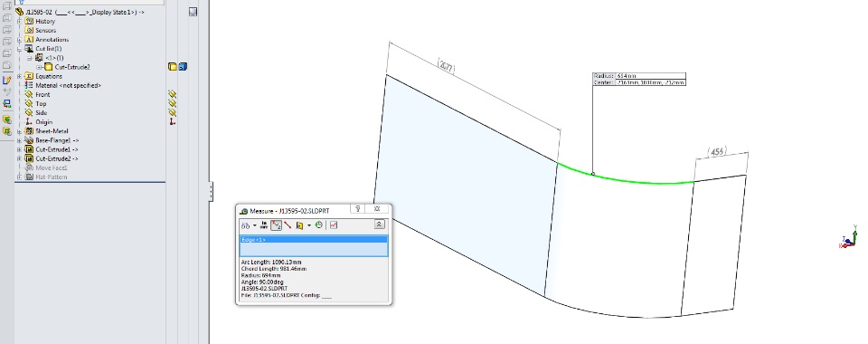Open Measurement History clock icon
The height and width of the screenshot is (344, 868).
pos(319,225)
